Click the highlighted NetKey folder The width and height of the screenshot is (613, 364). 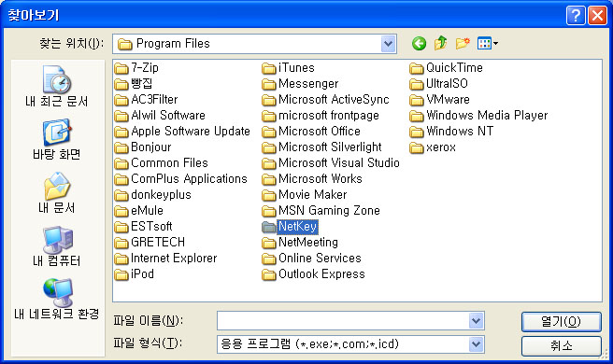pyautogui.click(x=290, y=227)
